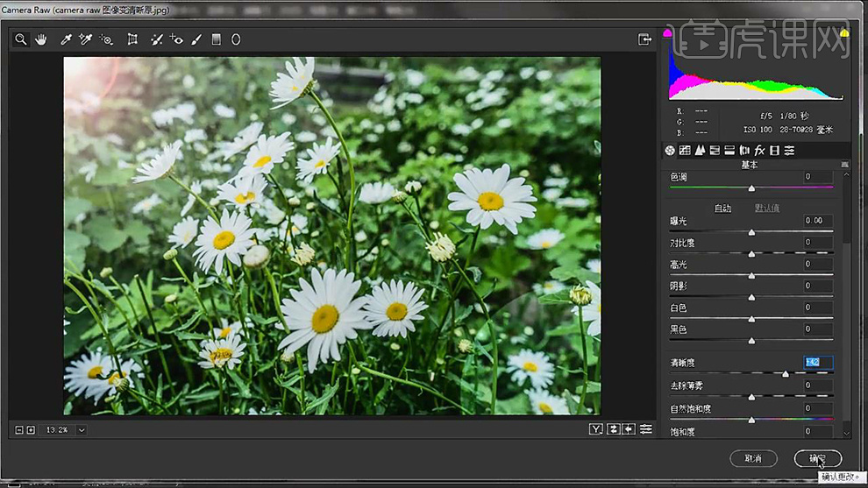Select the Graduated Filter tool

click(x=217, y=39)
